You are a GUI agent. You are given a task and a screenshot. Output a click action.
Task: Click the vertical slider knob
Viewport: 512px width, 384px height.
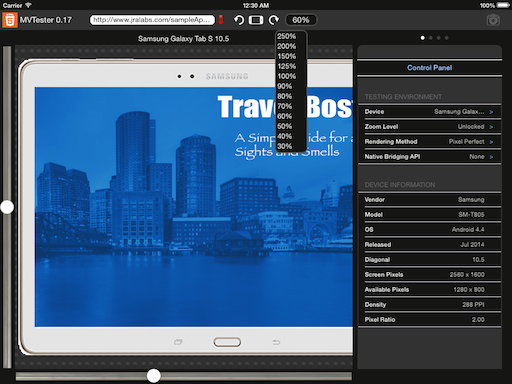click(7, 207)
